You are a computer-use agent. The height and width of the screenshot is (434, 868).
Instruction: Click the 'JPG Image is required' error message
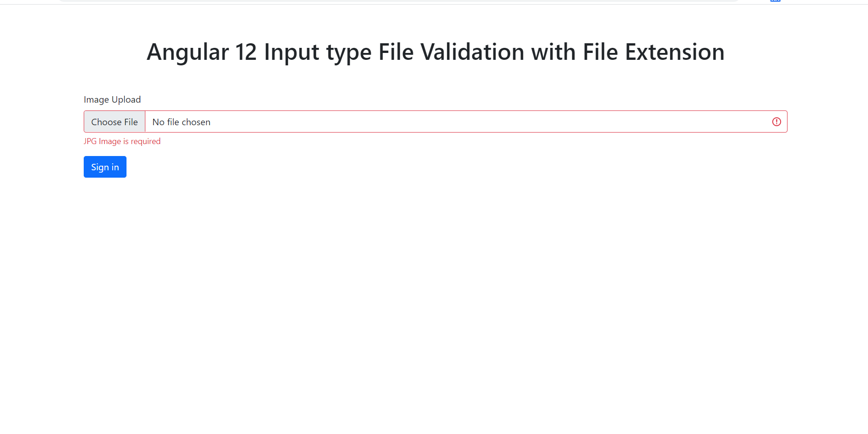(x=122, y=141)
